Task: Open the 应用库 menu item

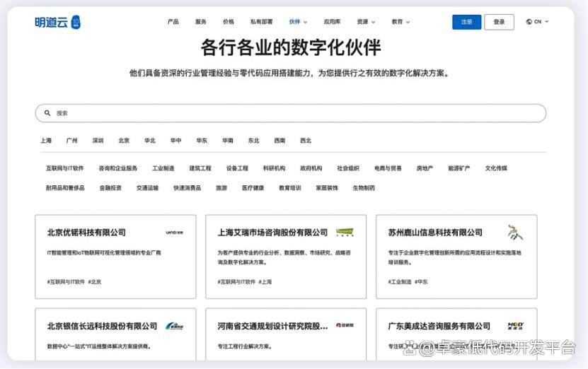Action: pyautogui.click(x=332, y=22)
